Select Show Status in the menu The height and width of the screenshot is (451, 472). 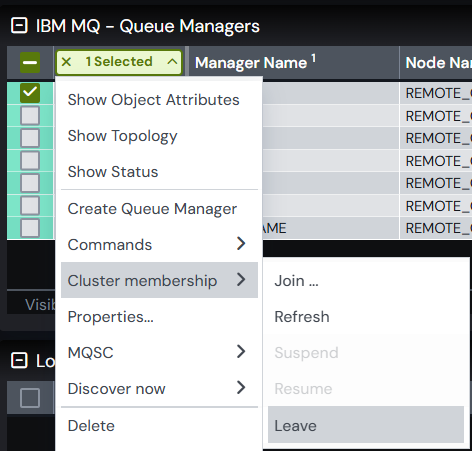coord(159,172)
